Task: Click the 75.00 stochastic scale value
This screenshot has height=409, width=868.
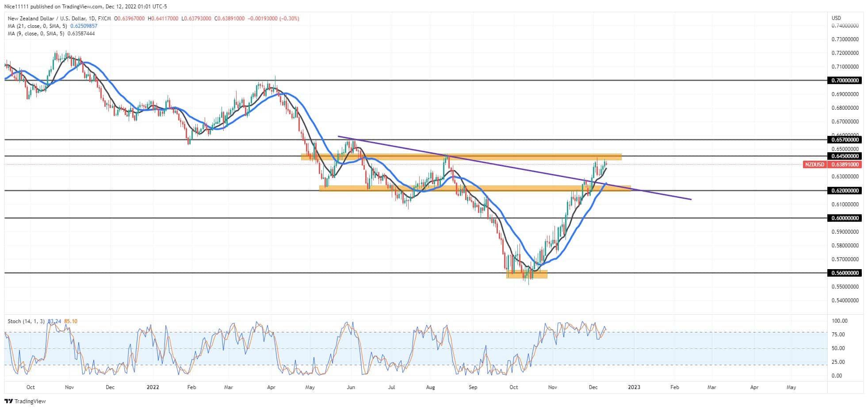Action: (x=838, y=335)
